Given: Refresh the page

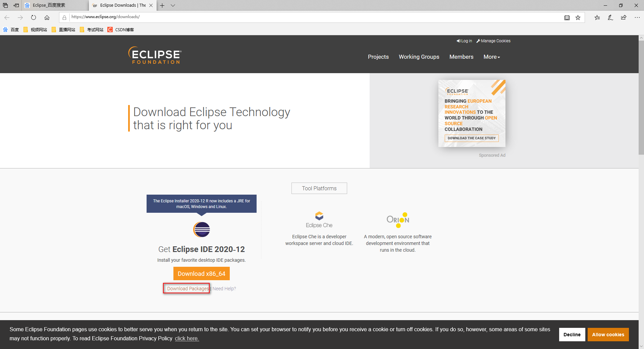Looking at the screenshot, I should (34, 17).
